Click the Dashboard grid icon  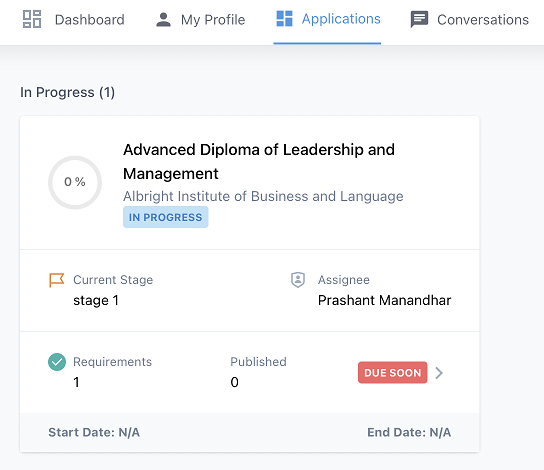click(x=32, y=19)
